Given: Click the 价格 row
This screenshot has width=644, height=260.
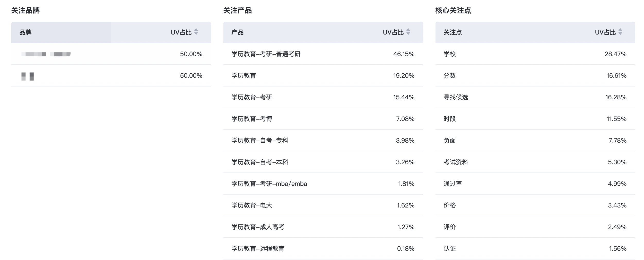Looking at the screenshot, I should [450, 205].
